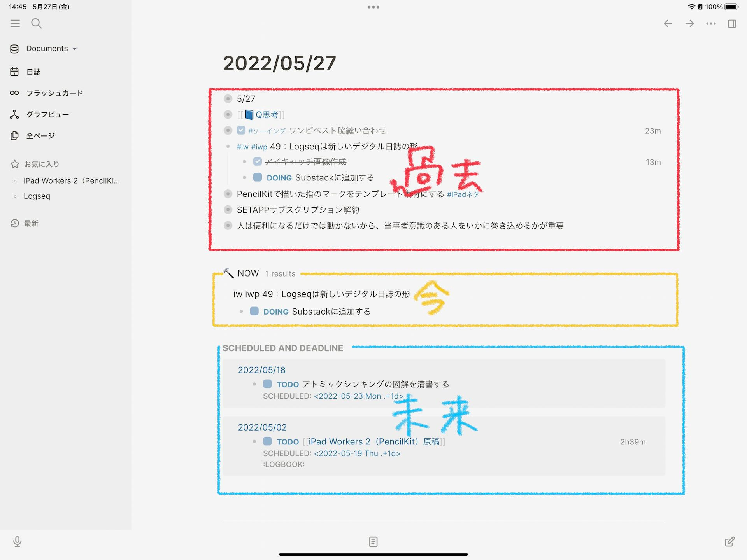Open the 2022/05/18 page link
The width and height of the screenshot is (747, 560).
261,370
